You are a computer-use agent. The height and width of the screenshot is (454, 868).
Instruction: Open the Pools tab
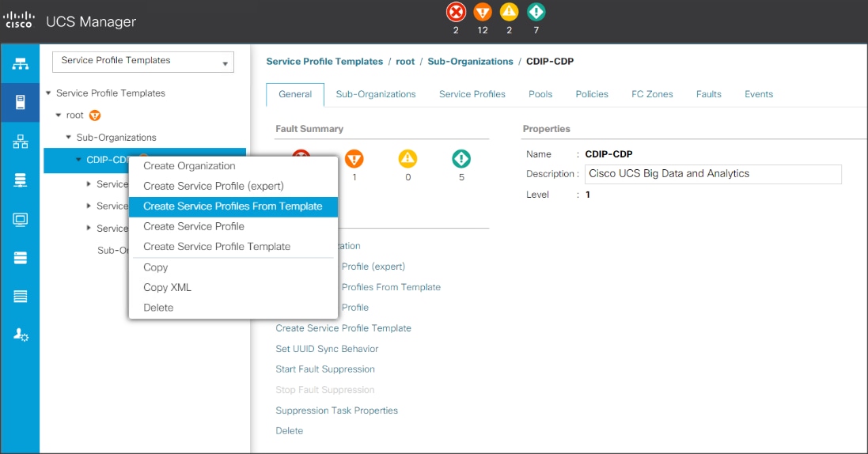coord(540,95)
